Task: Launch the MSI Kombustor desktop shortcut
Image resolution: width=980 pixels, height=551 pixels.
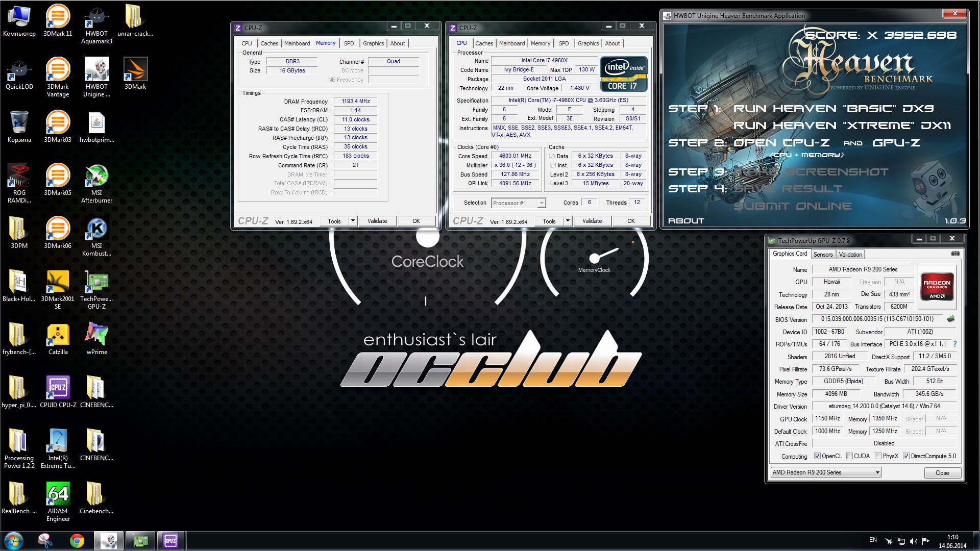Action: point(96,237)
